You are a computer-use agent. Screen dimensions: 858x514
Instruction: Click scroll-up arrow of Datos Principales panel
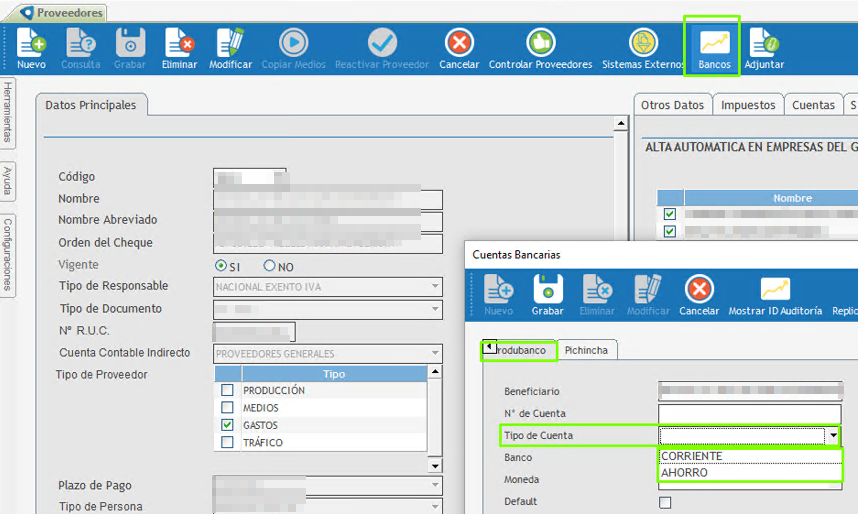(621, 123)
